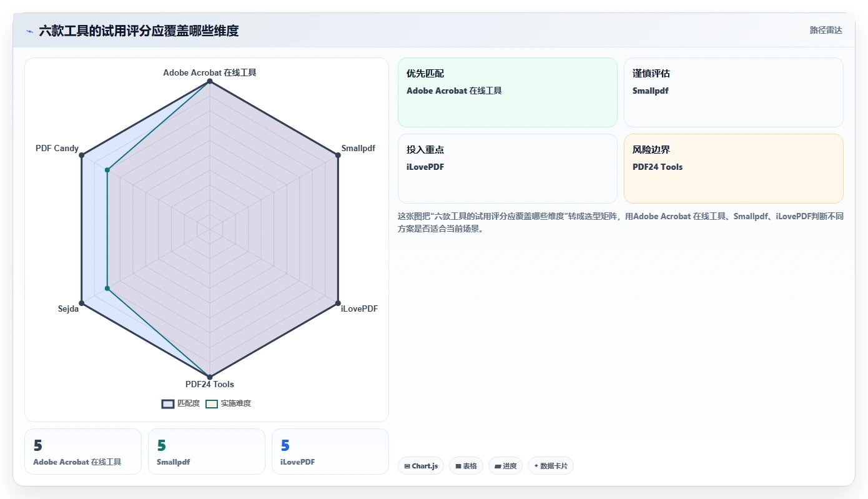Viewport: 868px width, 499px height.
Task: Click the dark data point at iLovePDF vertex
Action: click(338, 303)
